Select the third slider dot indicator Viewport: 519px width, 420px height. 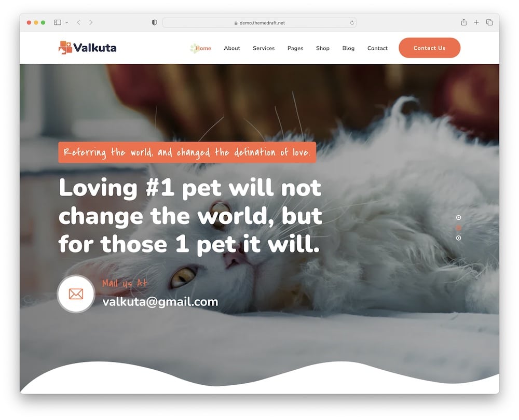pos(458,238)
